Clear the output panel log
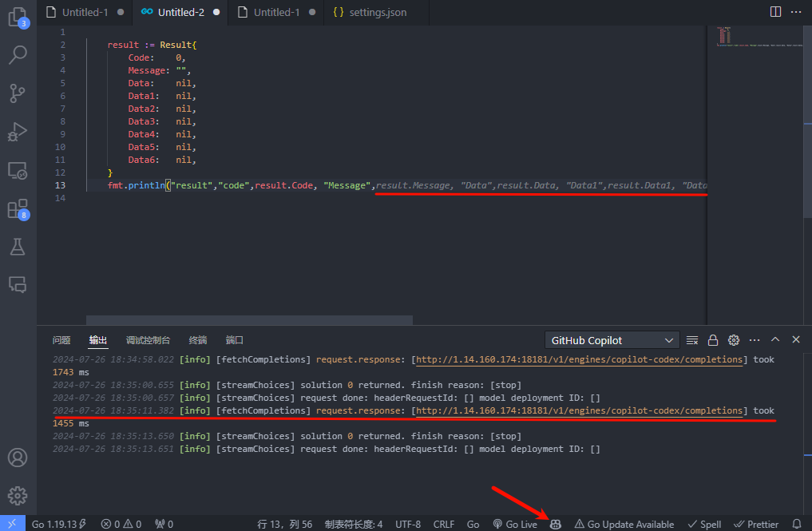 point(692,340)
